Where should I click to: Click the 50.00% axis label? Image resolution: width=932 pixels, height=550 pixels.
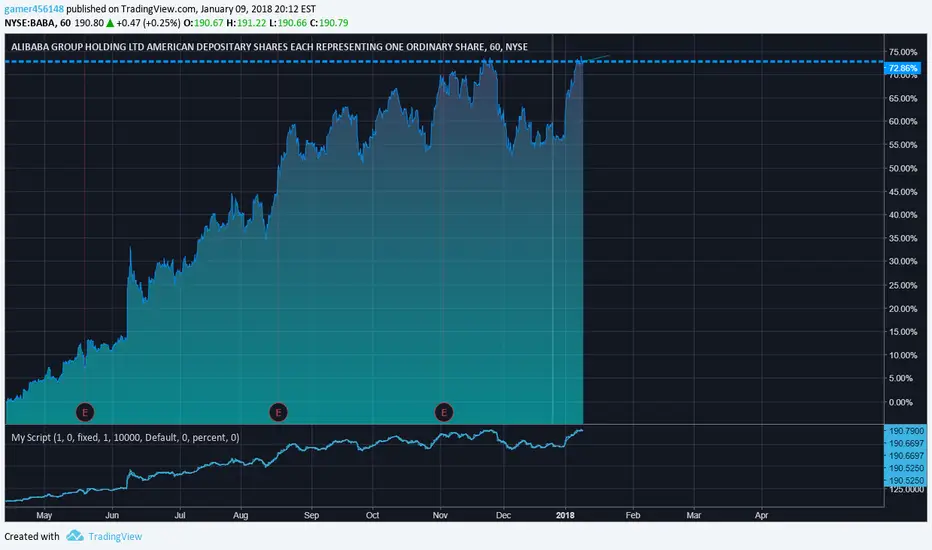(x=903, y=168)
